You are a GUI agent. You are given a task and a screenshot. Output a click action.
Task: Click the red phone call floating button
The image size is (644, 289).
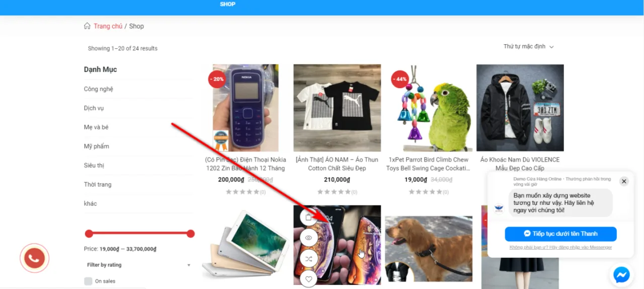(x=34, y=259)
